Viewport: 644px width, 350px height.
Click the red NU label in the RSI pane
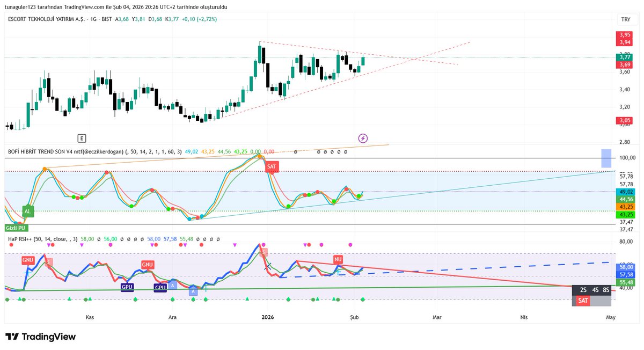[338, 259]
